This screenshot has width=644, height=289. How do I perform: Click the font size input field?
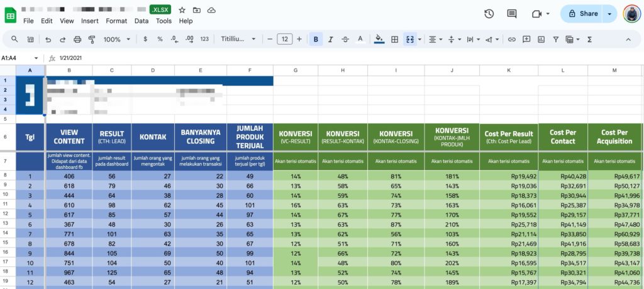point(285,39)
